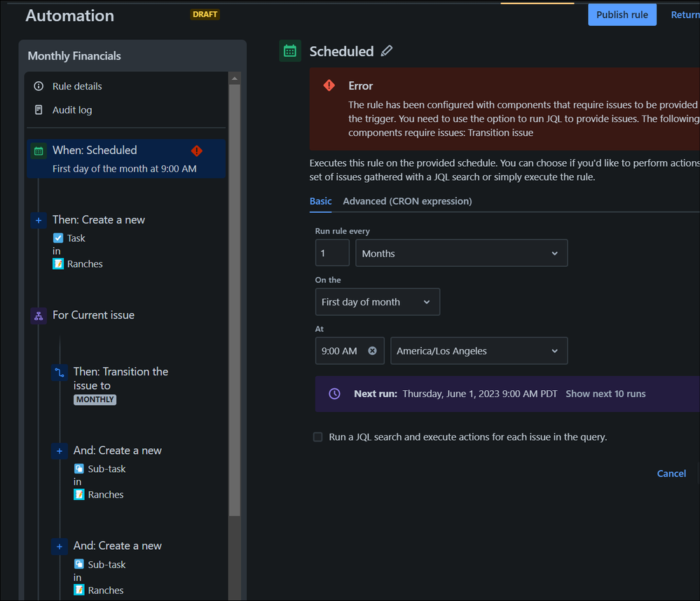The height and width of the screenshot is (601, 700).
Task: Click the plus icon of the first And: Create a new
Action: 60,451
